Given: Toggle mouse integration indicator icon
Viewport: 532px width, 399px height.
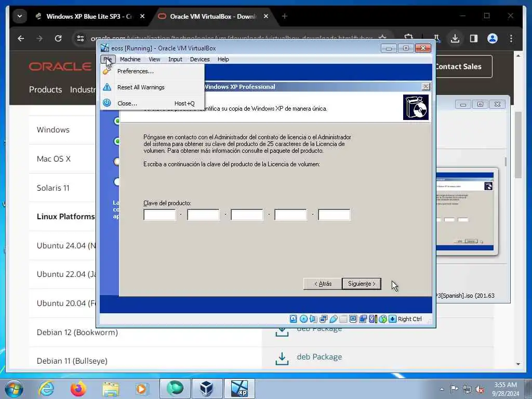Looking at the screenshot, I should [x=383, y=319].
